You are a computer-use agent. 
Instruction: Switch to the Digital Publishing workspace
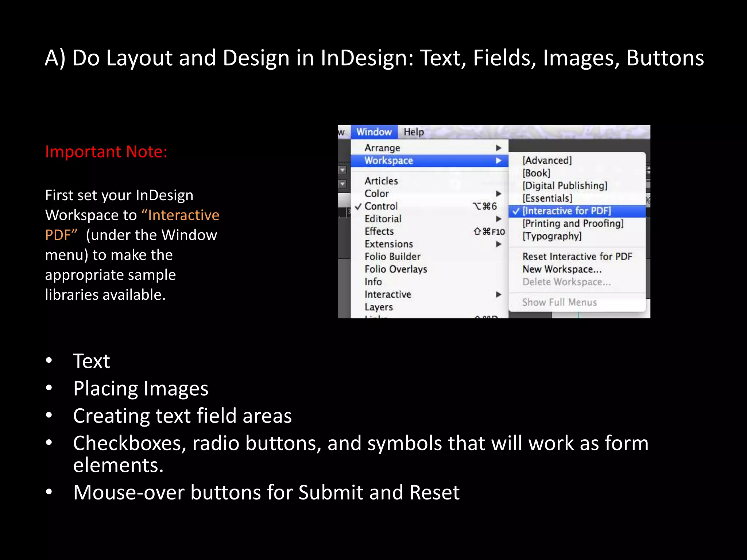pos(565,186)
